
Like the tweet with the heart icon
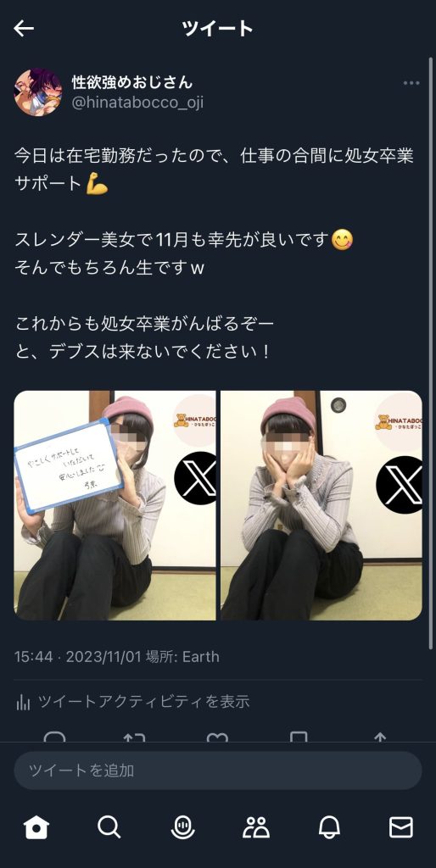(x=217, y=737)
